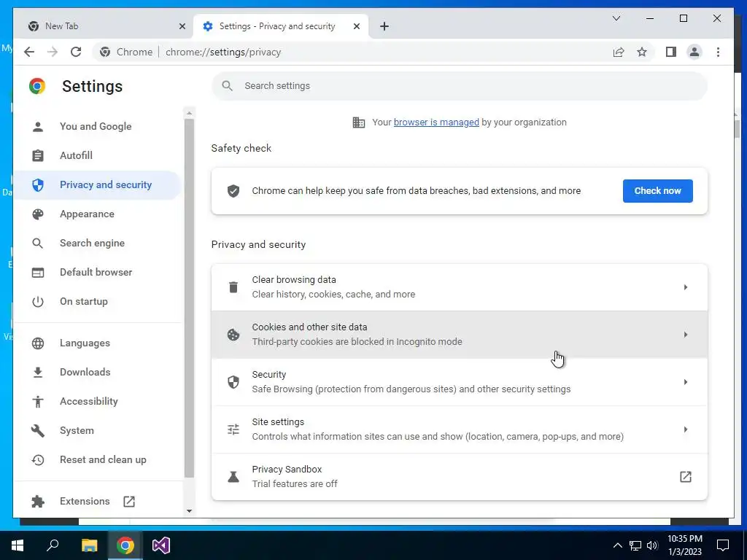The width and height of the screenshot is (747, 560).
Task: Follow the 'browser is managed' link
Action: (x=436, y=122)
